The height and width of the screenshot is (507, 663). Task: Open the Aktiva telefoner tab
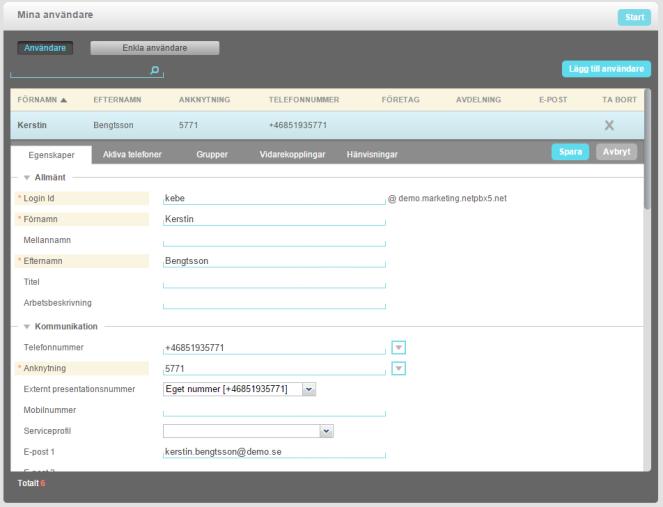pyautogui.click(x=132, y=154)
